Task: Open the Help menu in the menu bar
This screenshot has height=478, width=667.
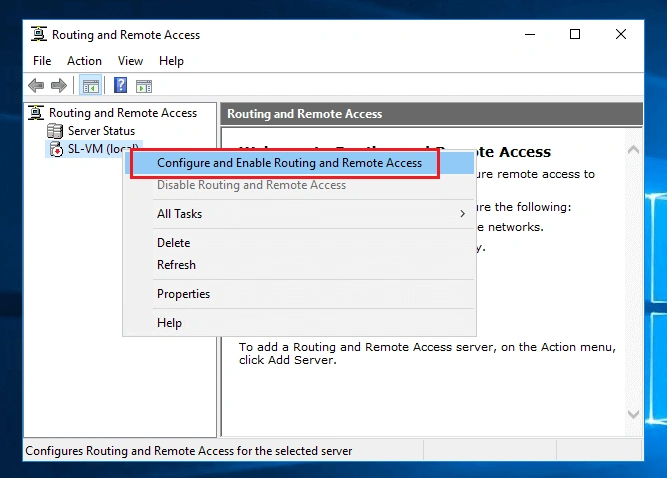Action: coord(171,61)
